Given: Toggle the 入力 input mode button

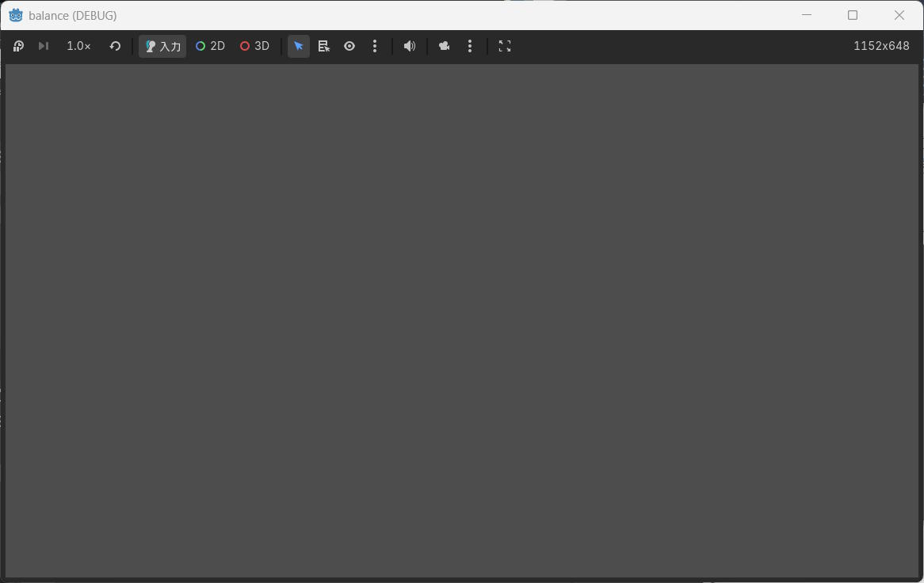Looking at the screenshot, I should point(162,46).
